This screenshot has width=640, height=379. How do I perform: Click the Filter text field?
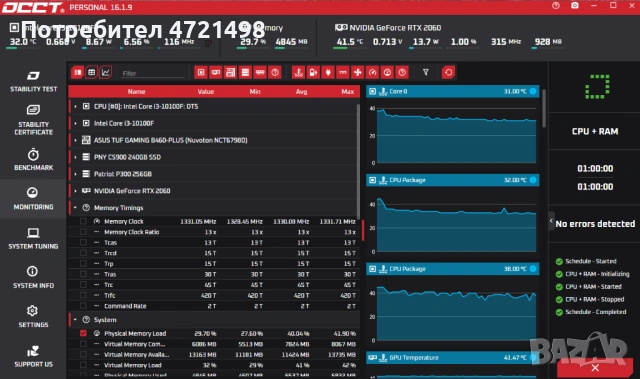tap(153, 73)
